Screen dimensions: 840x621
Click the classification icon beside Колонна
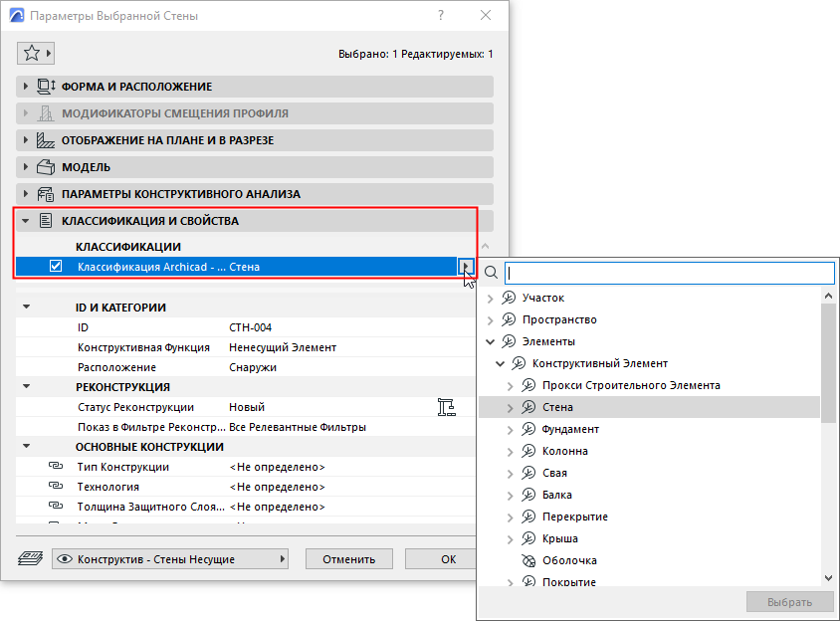(528, 451)
